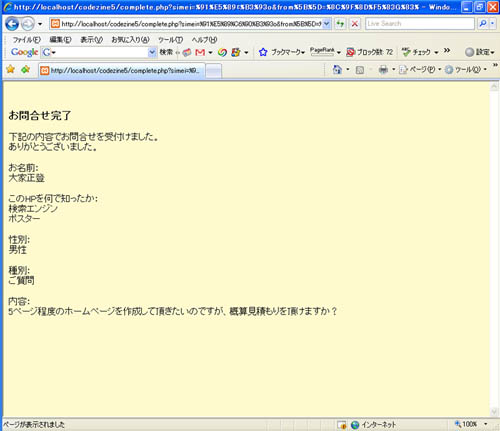Click the Google toolbar news icon
The height and width of the screenshot is (431, 500).
187,52
